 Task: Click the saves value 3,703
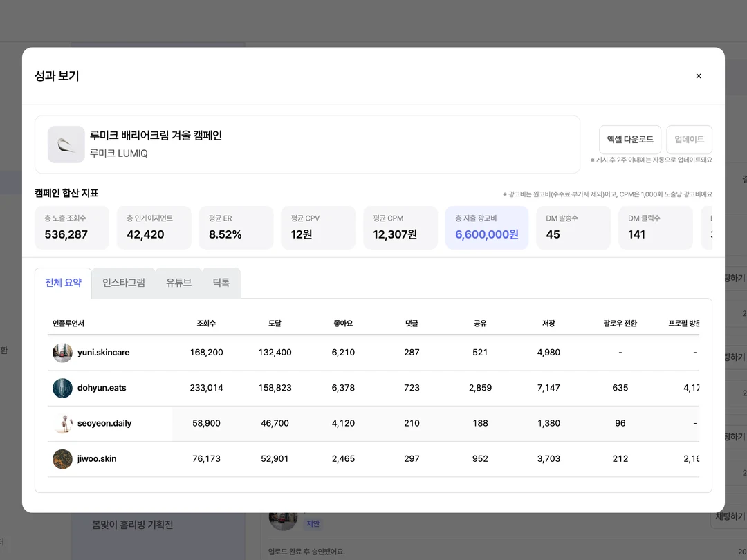pos(548,458)
